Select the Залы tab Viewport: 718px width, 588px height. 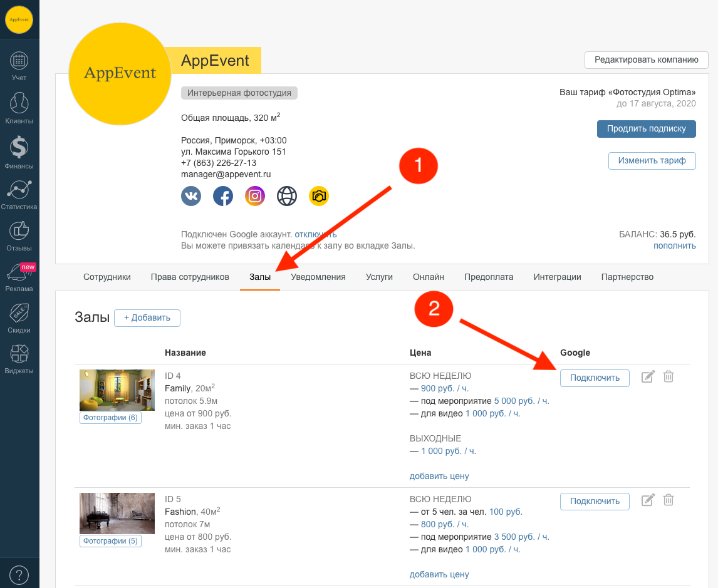tap(259, 277)
